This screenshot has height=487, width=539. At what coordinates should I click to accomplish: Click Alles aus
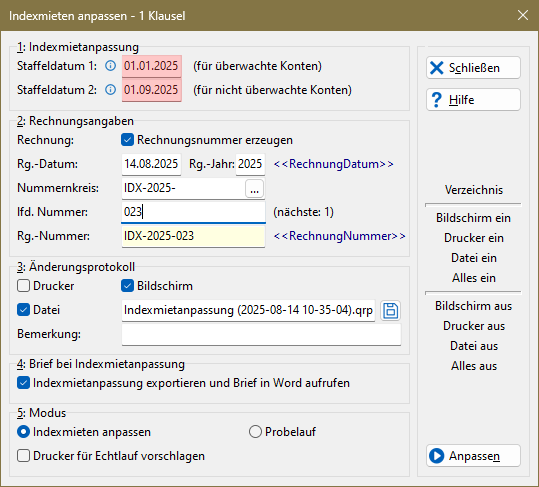473,366
